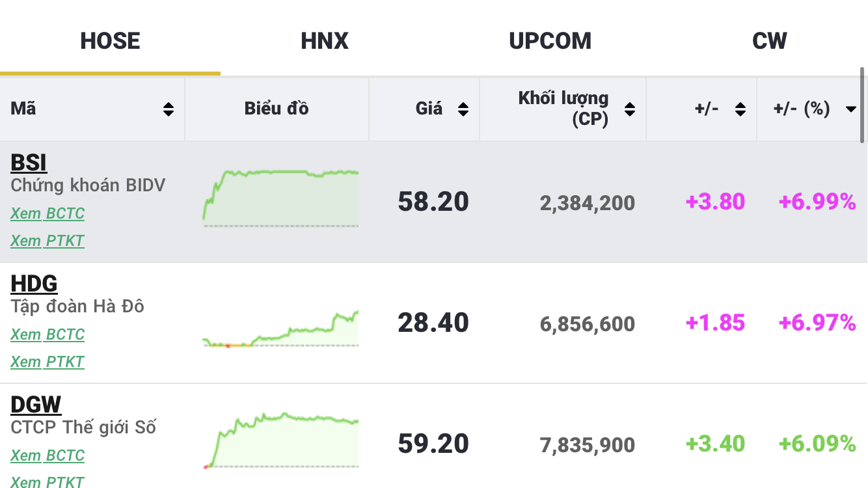Image resolution: width=868 pixels, height=488 pixels.
Task: Click the BSI intraday chart thumbnail
Action: pyautogui.click(x=280, y=198)
